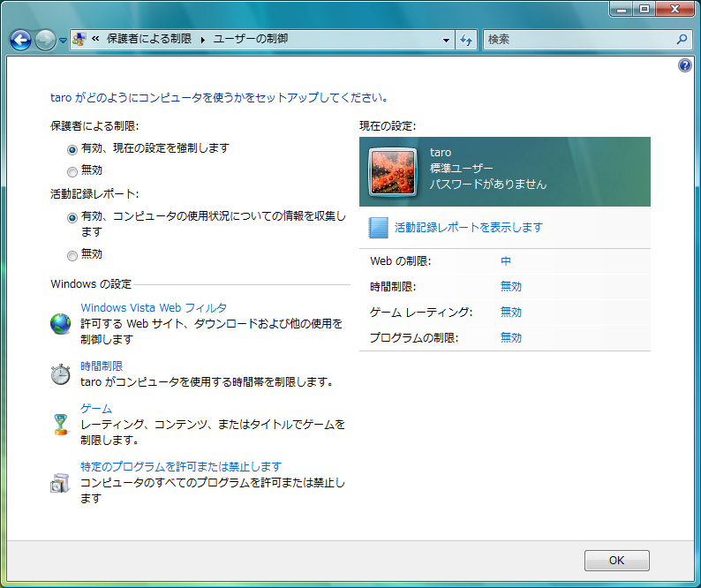Click the 標準ユーザー account type text
This screenshot has height=588, width=701.
pos(462,169)
